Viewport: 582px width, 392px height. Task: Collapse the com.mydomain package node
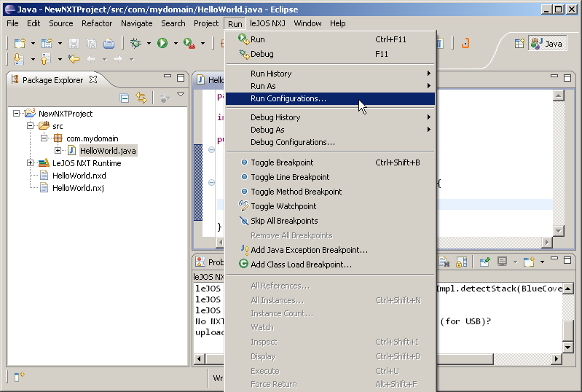(44, 138)
